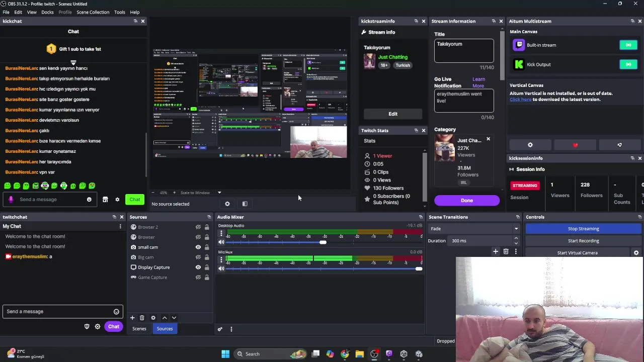Switch to the Scenes tab
This screenshot has width=644, height=362.
pos(139,329)
